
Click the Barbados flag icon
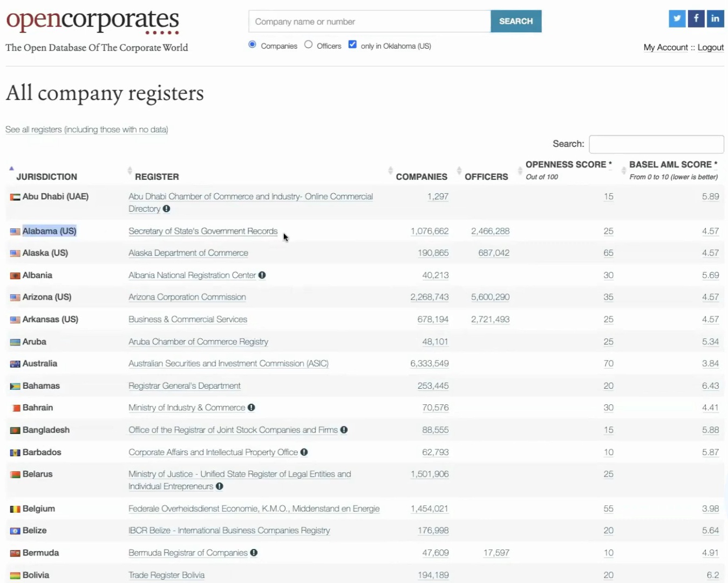[x=15, y=453]
